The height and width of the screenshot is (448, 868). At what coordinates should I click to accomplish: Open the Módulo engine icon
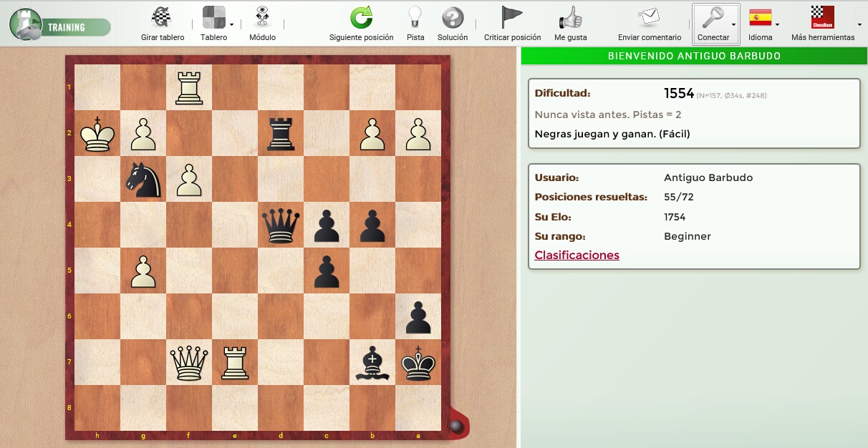262,17
